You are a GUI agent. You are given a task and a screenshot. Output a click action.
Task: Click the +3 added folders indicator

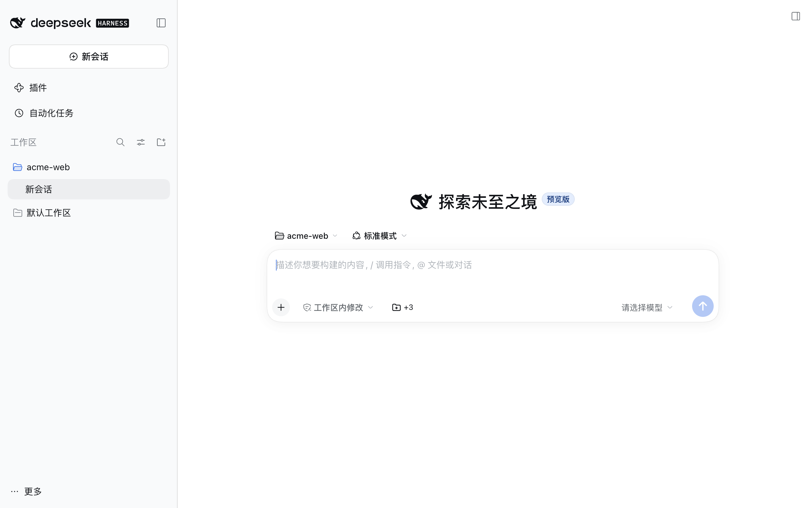coord(402,307)
